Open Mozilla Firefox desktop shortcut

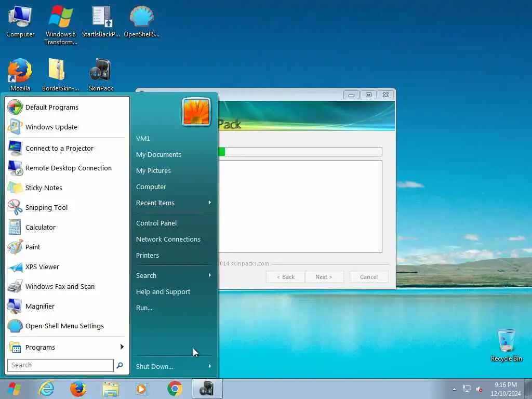click(x=20, y=75)
